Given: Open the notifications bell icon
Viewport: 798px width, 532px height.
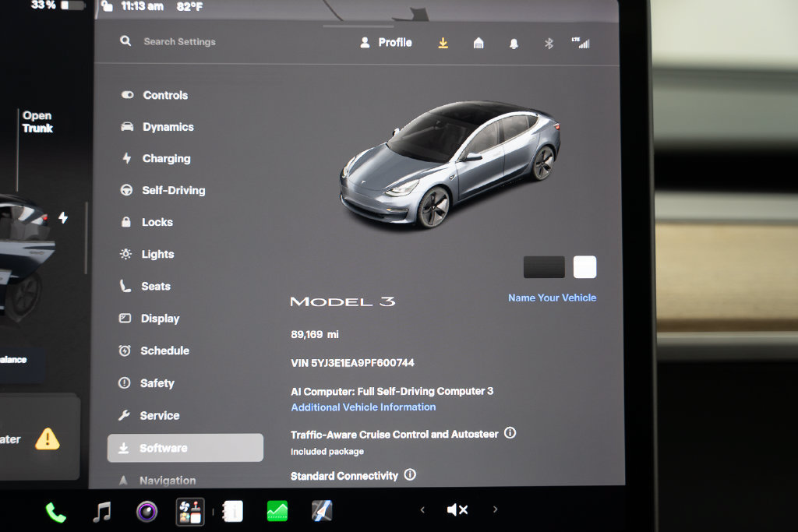Looking at the screenshot, I should 514,44.
